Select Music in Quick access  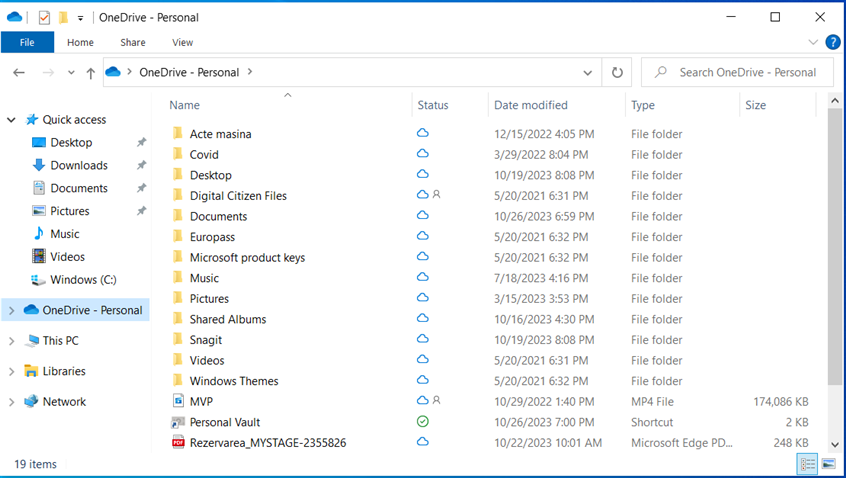point(65,234)
